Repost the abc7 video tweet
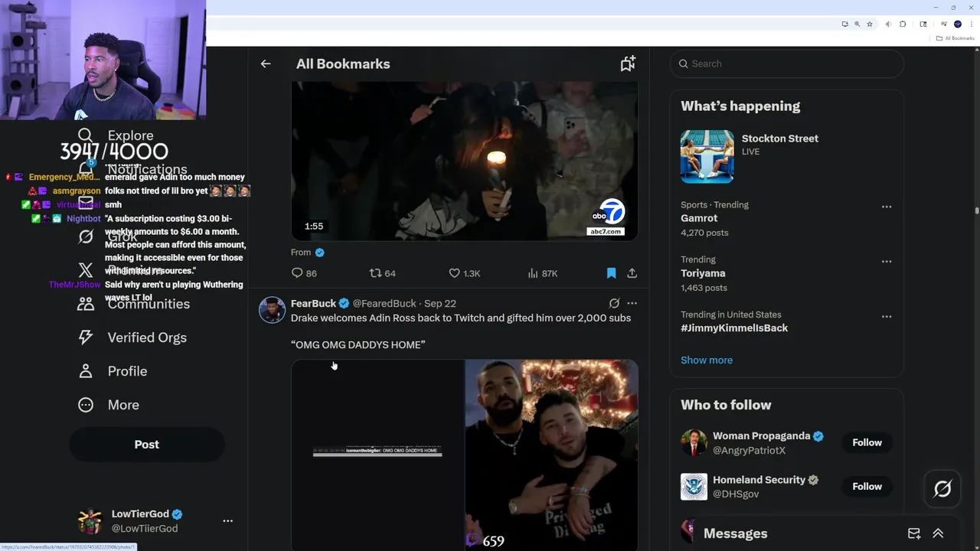Screen dimensions: 980x551 (382, 273)
